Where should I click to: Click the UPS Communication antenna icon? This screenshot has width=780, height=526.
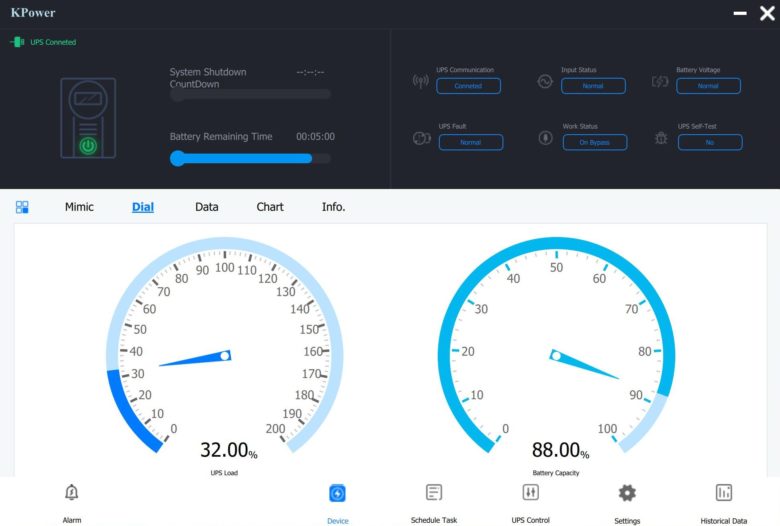[x=420, y=81]
